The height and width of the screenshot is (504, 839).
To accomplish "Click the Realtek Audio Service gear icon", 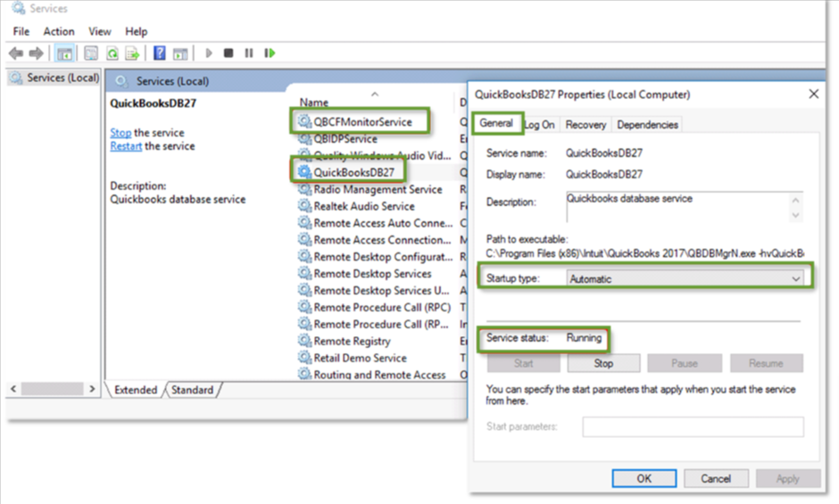I will 304,205.
